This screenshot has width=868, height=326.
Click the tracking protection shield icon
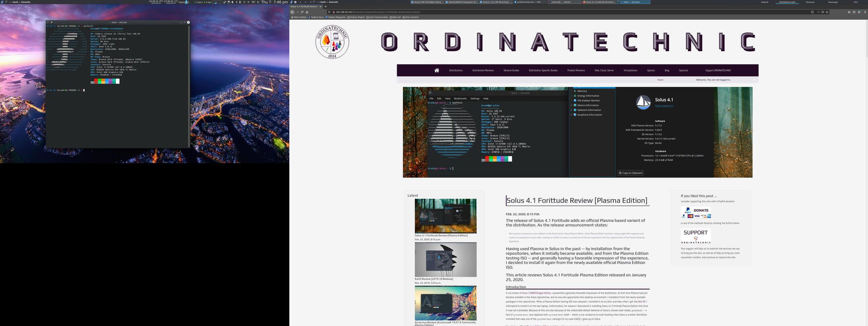[330, 12]
